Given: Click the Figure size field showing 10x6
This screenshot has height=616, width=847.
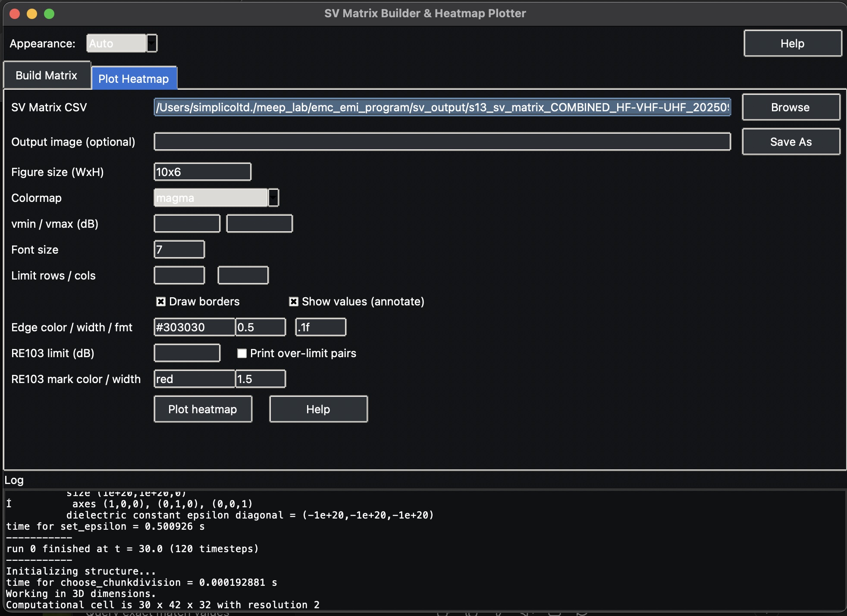Looking at the screenshot, I should point(202,172).
